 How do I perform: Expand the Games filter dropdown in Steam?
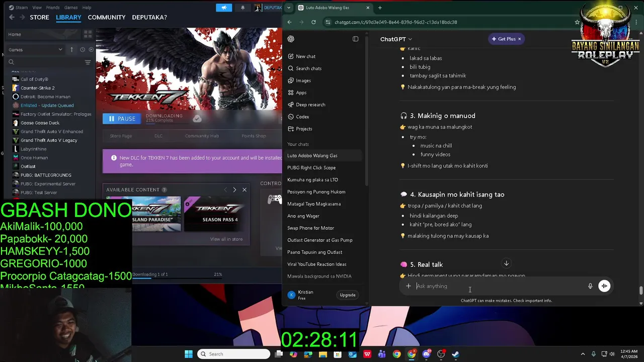pos(35,49)
